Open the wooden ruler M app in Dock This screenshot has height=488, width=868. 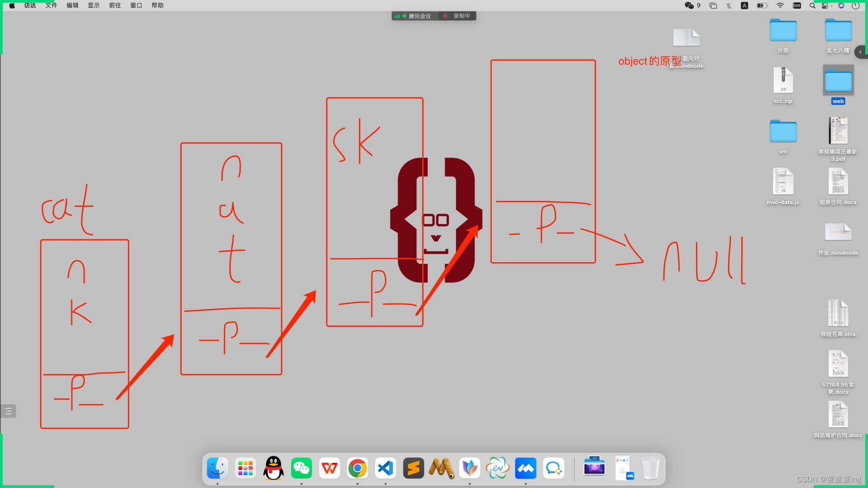[442, 468]
